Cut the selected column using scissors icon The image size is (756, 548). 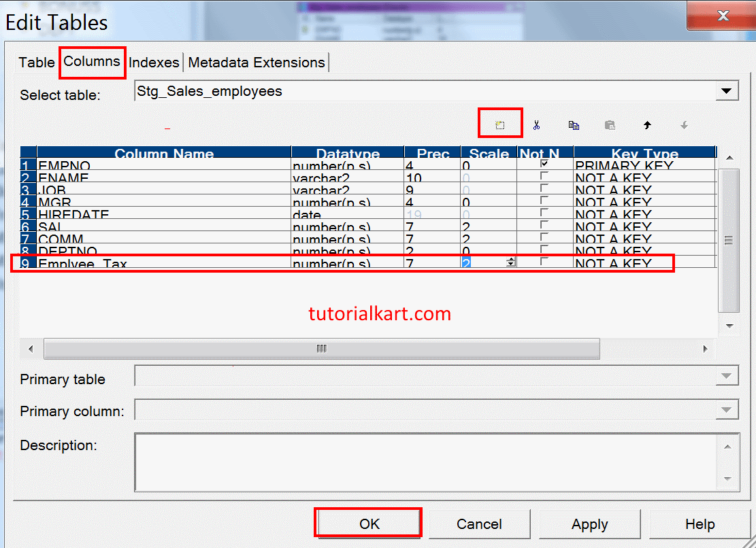[x=537, y=124]
